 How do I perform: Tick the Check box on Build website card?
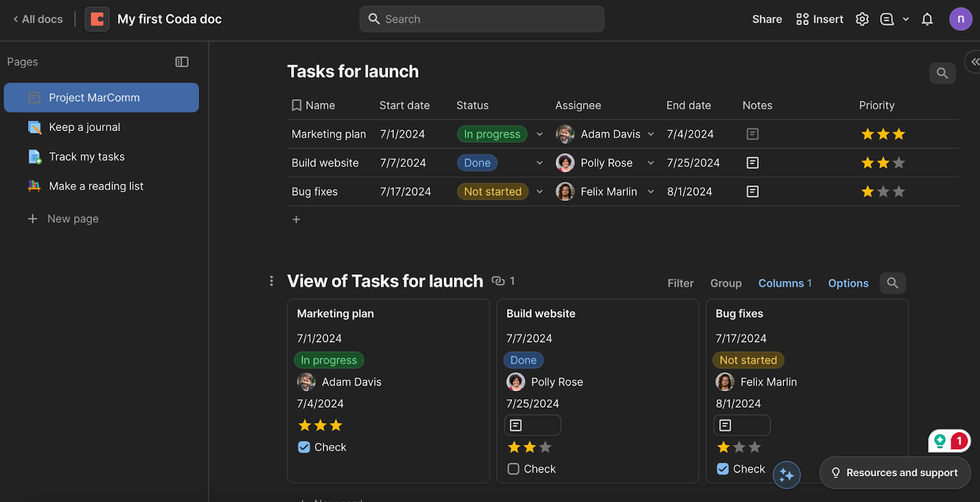pos(513,469)
